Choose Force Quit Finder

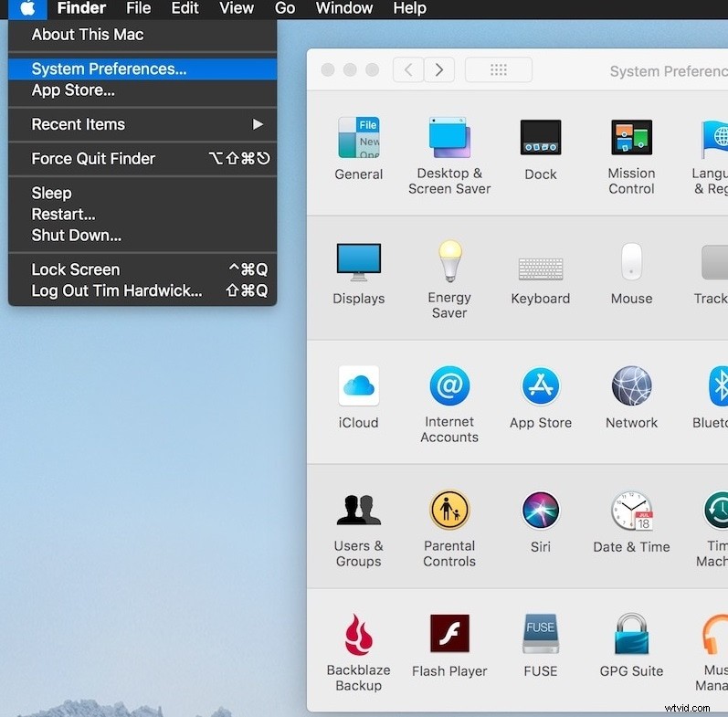click(142, 159)
